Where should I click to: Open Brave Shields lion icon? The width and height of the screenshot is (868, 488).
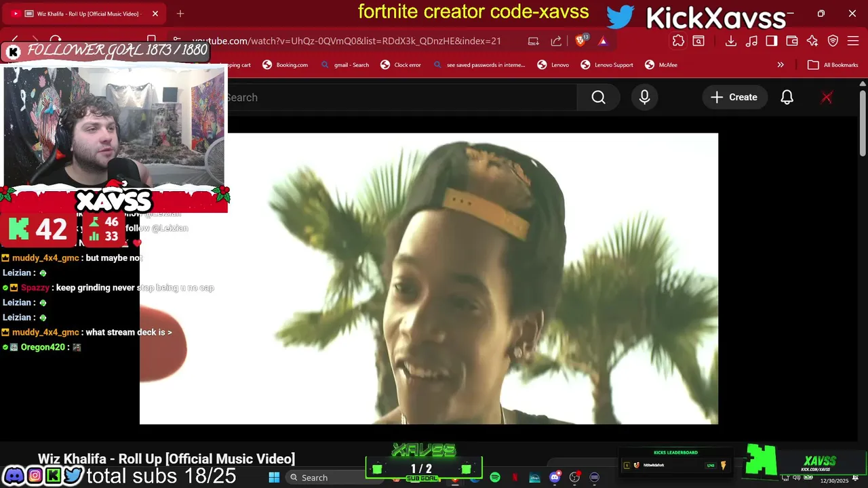click(x=580, y=41)
